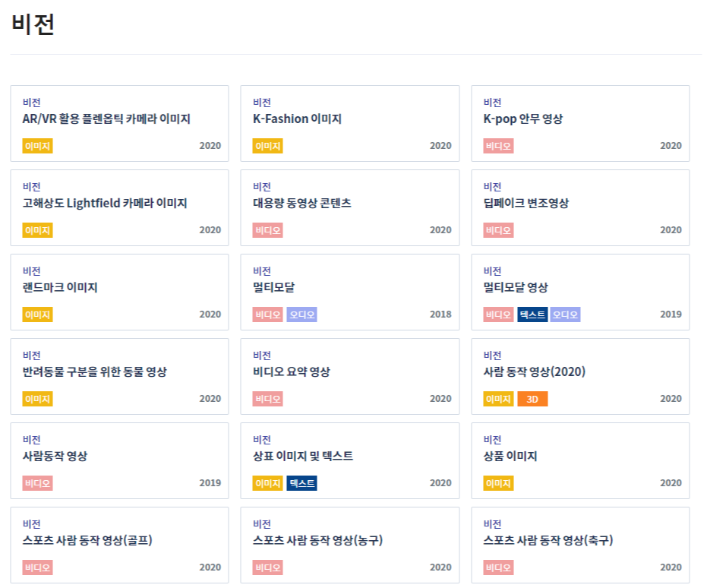The width and height of the screenshot is (707, 588).
Task: Click the 비디오 tag on 비디오 요약 영상
Action: pyautogui.click(x=268, y=399)
